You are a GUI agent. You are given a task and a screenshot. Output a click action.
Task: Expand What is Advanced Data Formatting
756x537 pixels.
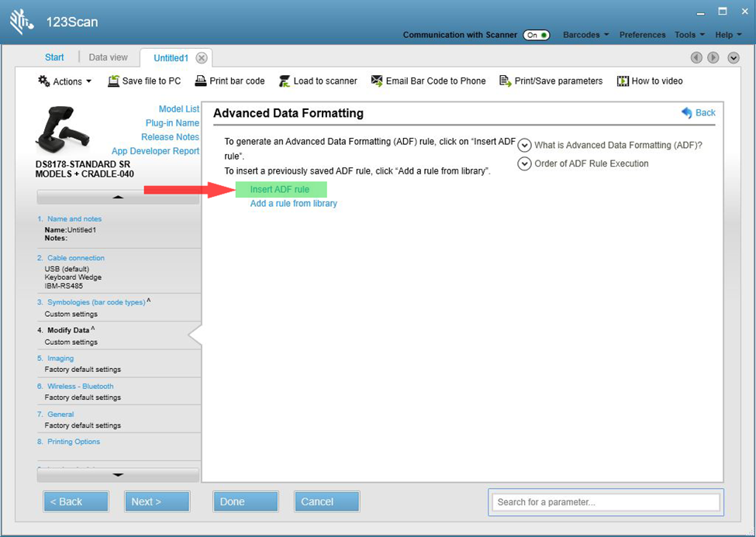pyautogui.click(x=525, y=146)
